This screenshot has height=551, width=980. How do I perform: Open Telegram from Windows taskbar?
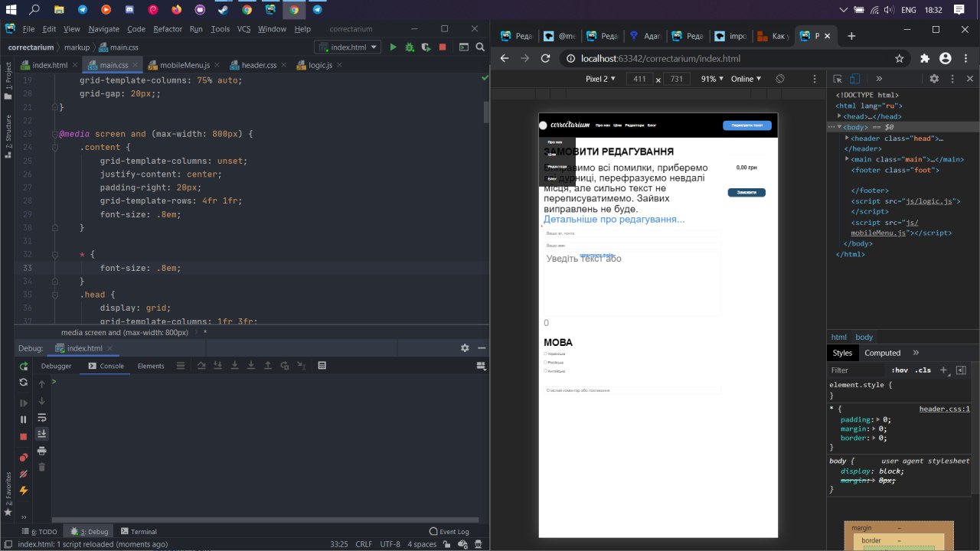(x=83, y=10)
